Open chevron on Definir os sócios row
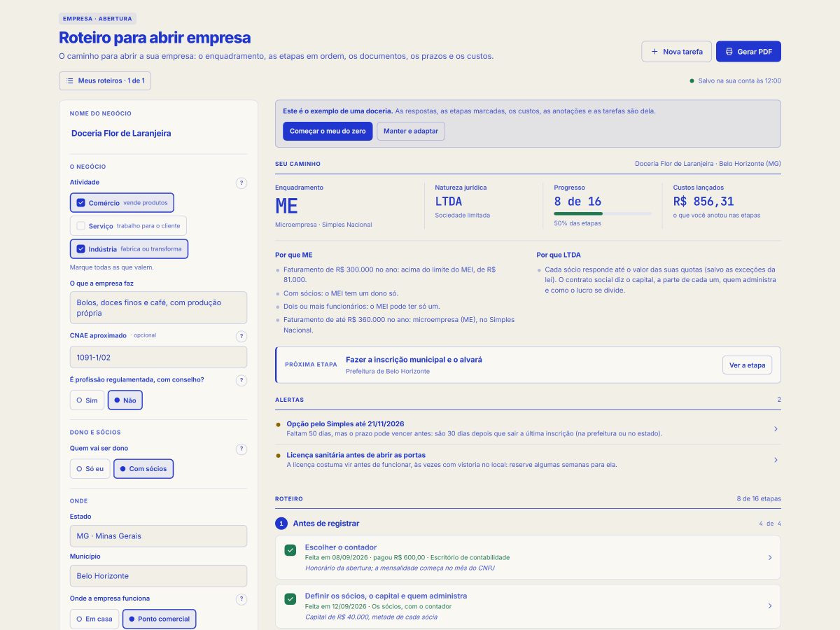Viewport: 840px width, 630px height. 770,606
